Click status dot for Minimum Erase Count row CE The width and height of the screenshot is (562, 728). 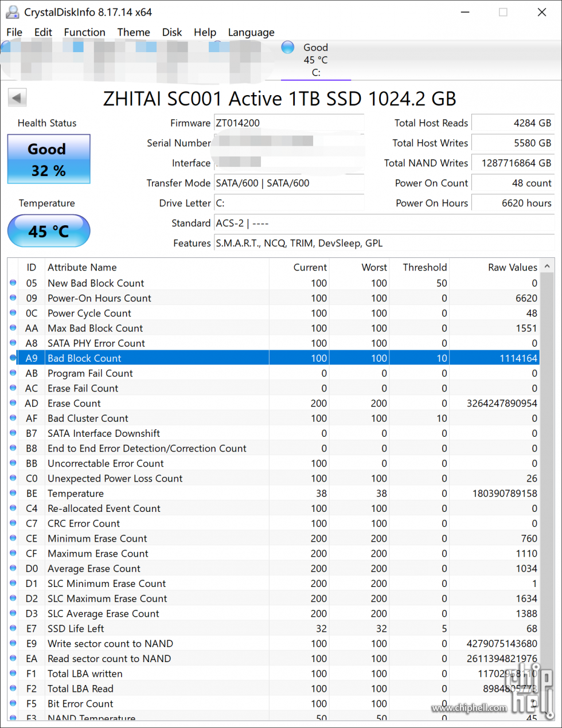pos(13,538)
